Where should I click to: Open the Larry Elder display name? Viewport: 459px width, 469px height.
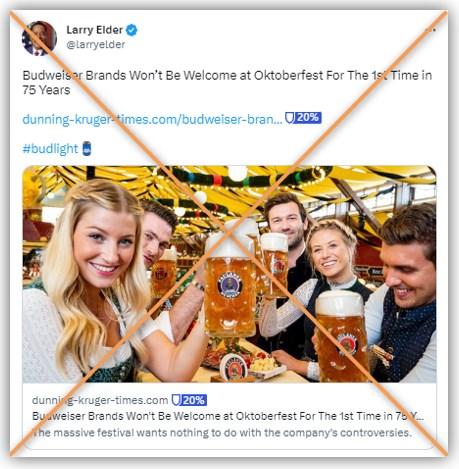tap(95, 30)
